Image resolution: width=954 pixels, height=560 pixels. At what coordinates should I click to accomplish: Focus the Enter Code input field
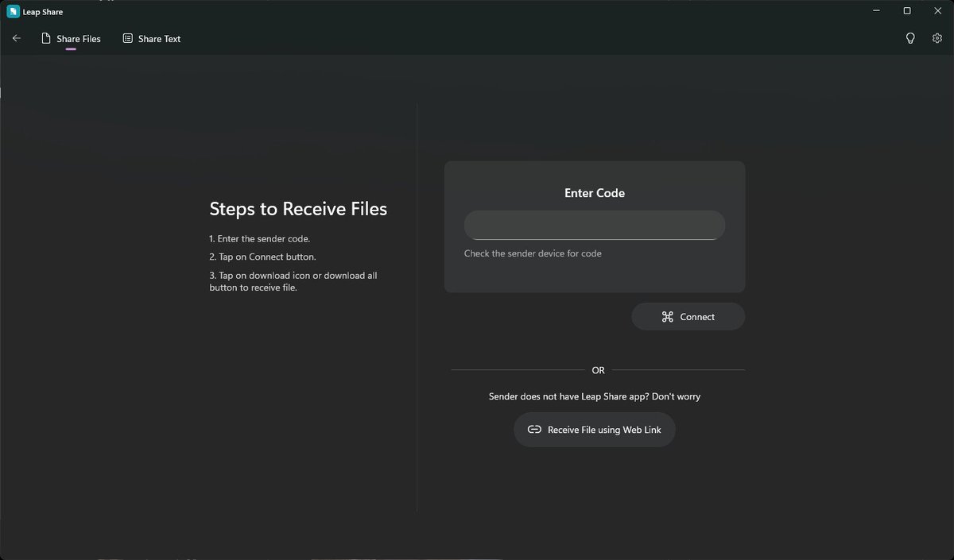[x=595, y=225]
